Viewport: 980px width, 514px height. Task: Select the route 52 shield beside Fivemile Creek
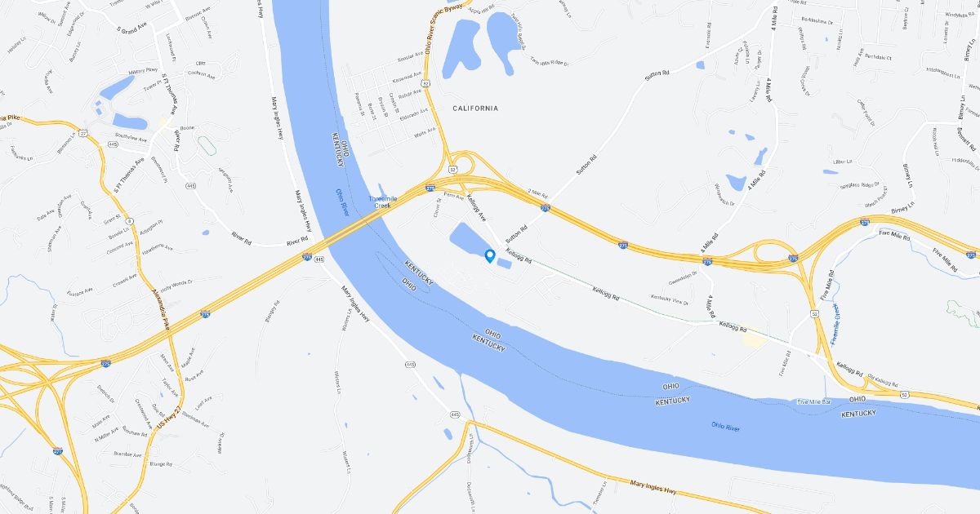[815, 312]
